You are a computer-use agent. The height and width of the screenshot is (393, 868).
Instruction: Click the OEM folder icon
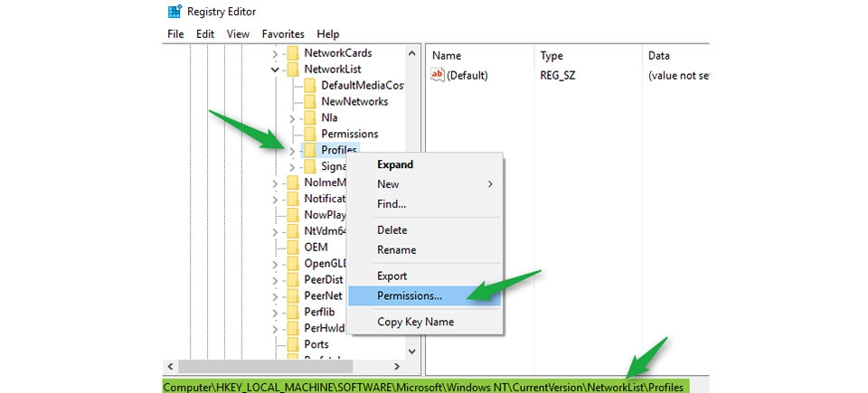293,247
